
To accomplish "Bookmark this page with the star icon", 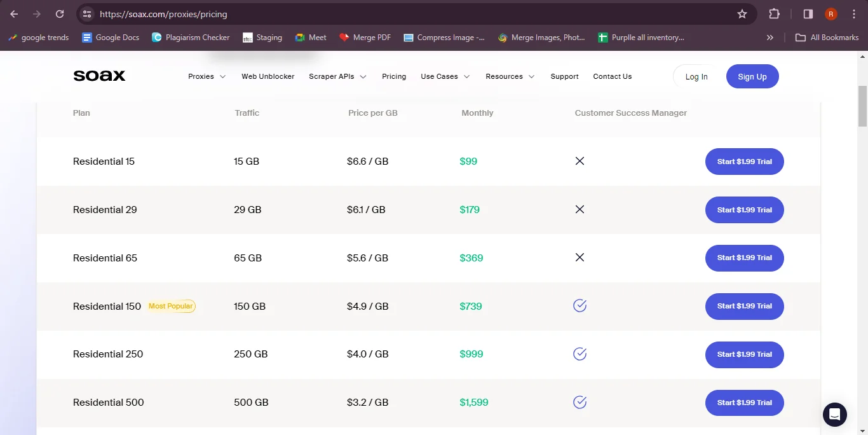I will (x=742, y=14).
